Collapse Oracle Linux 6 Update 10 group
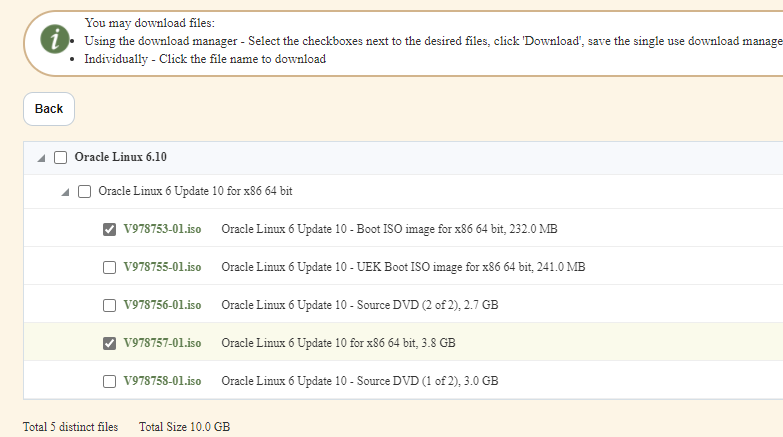 coord(65,192)
